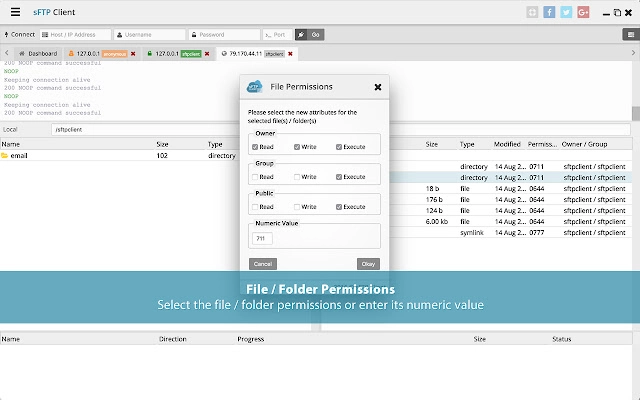
Task: Toggle Owner Write checkbox
Action: pyautogui.click(x=297, y=147)
